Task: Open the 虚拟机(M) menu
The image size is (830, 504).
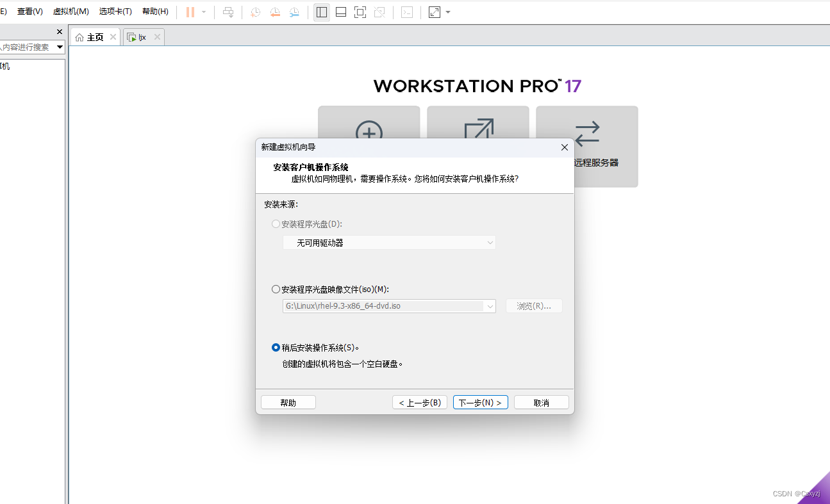Action: tap(71, 12)
